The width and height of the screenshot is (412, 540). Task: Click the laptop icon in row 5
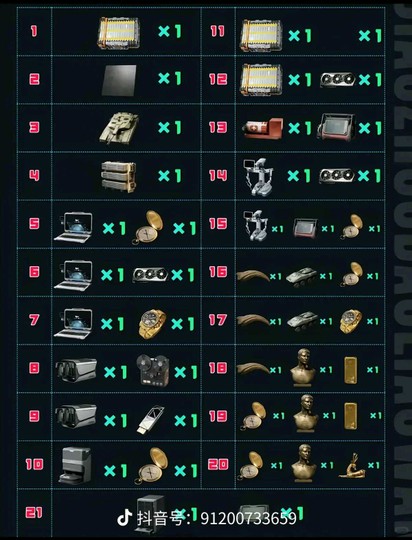(x=73, y=228)
